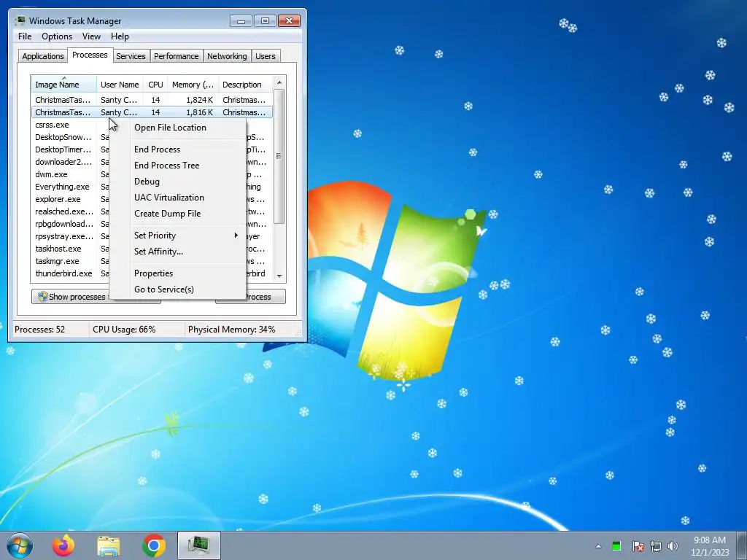Sort by CPU column header

[x=155, y=85]
